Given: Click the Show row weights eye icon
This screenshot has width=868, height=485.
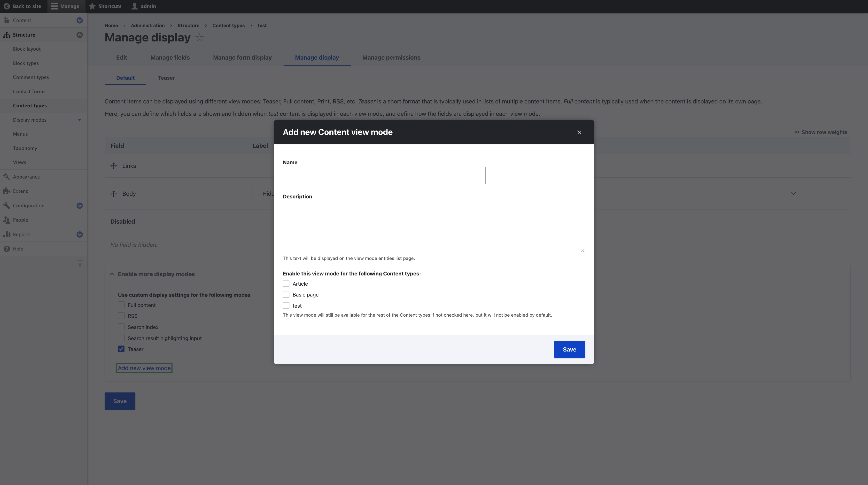Looking at the screenshot, I should 797,132.
